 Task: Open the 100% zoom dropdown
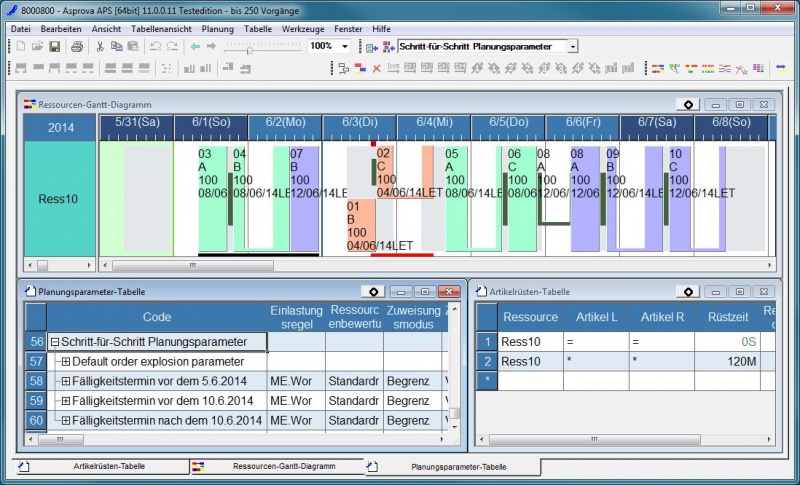[x=345, y=47]
